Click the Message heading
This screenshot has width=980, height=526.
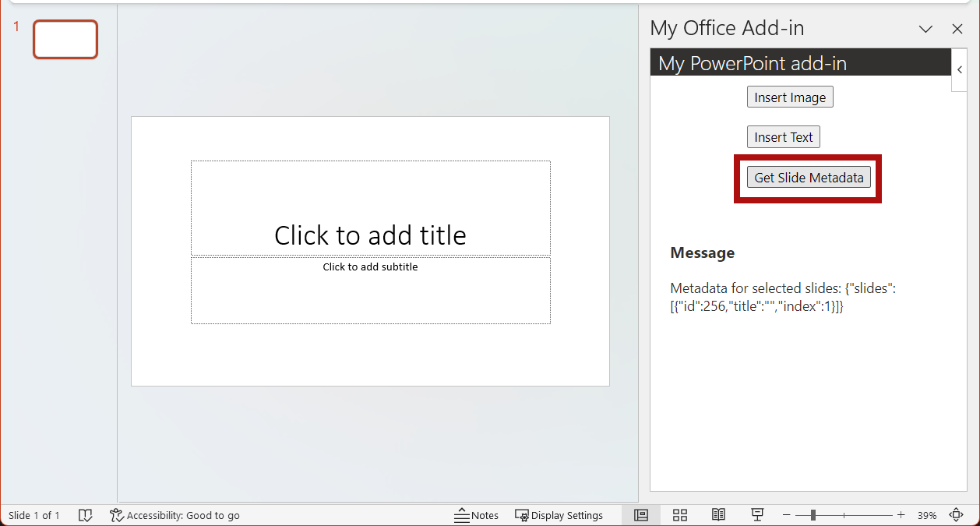point(702,252)
